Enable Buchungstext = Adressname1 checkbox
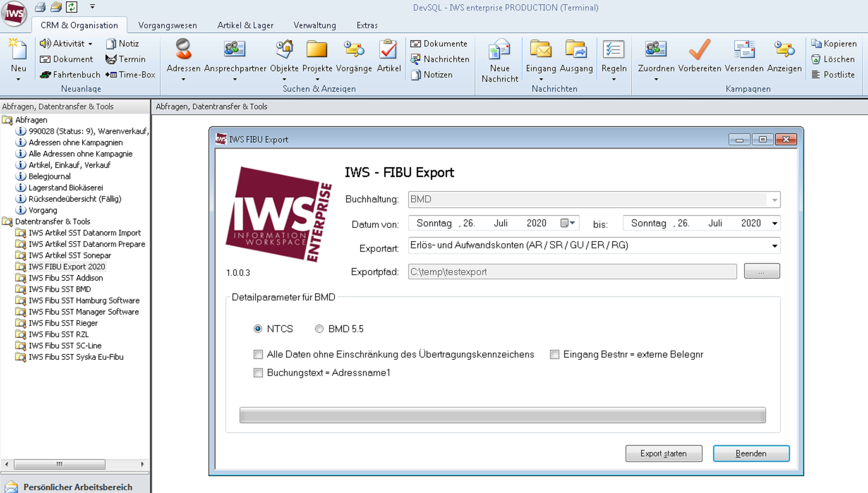The image size is (868, 493). 258,373
